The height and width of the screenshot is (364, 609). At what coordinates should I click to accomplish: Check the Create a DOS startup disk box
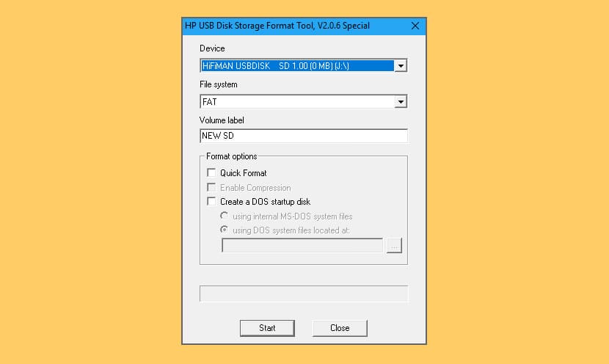[x=211, y=201]
